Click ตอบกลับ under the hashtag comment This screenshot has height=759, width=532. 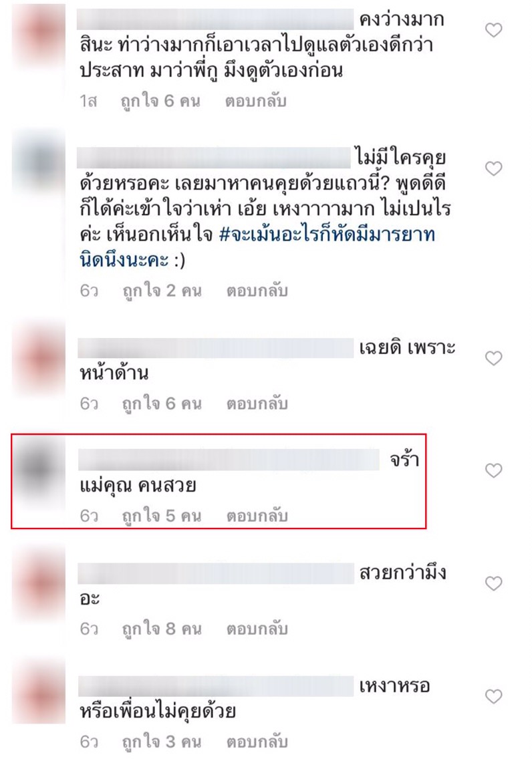[x=257, y=291]
